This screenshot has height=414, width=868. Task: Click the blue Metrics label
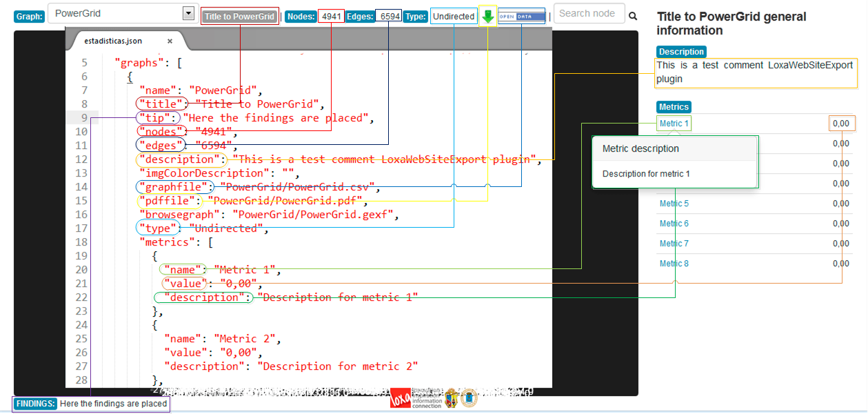[x=674, y=107]
